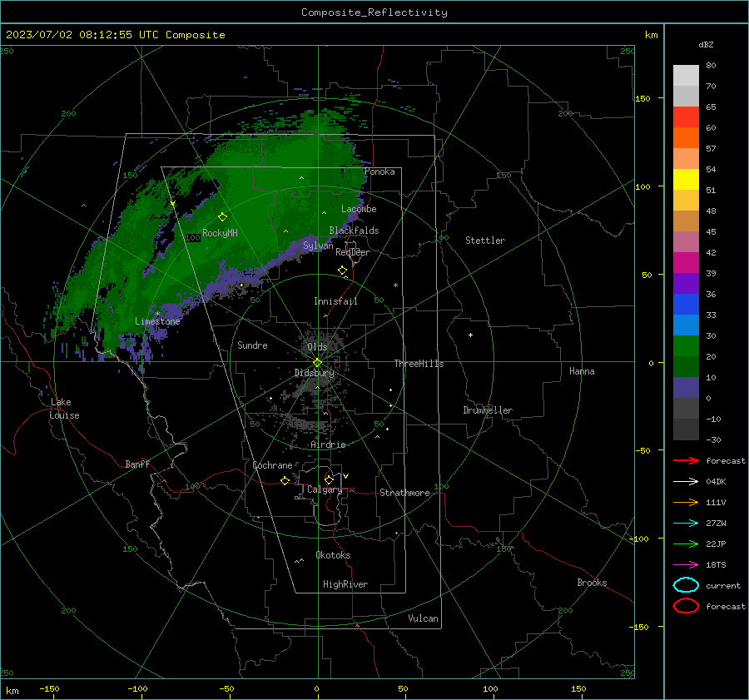The height and width of the screenshot is (700, 749).
Task: Click the Olds label
Action: pos(317,347)
